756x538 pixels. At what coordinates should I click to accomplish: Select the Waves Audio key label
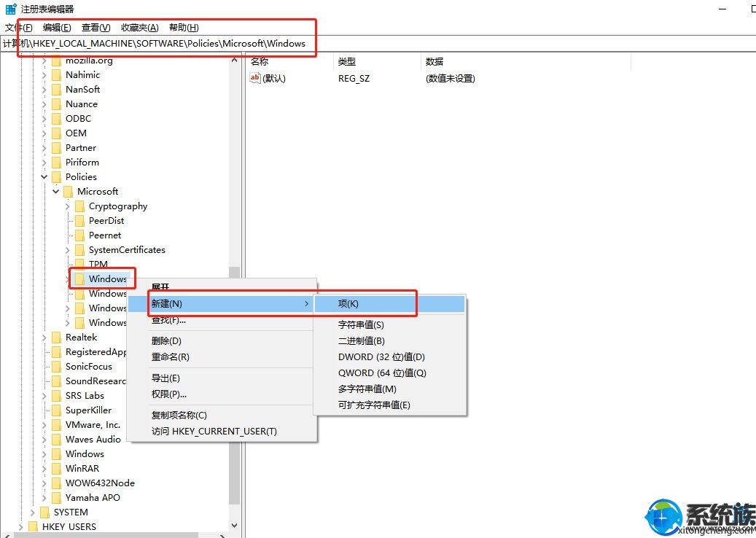(93, 439)
